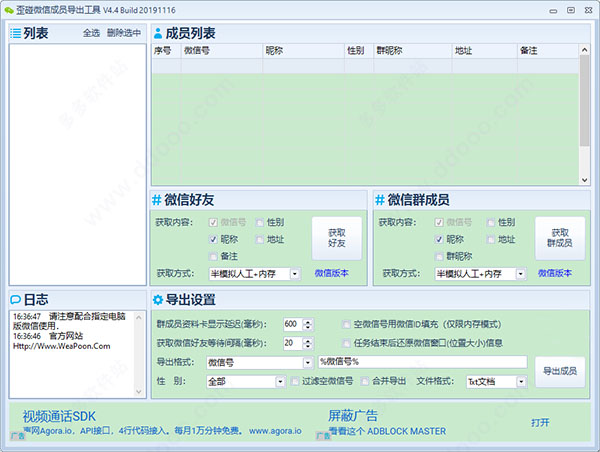Click the 导出成员 button
The image size is (600, 452).
[x=560, y=371]
